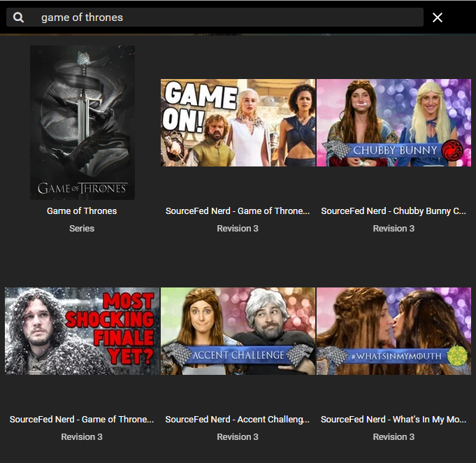476x463 pixels.
Task: Click the 'Series' label under the poster
Action: 82,229
